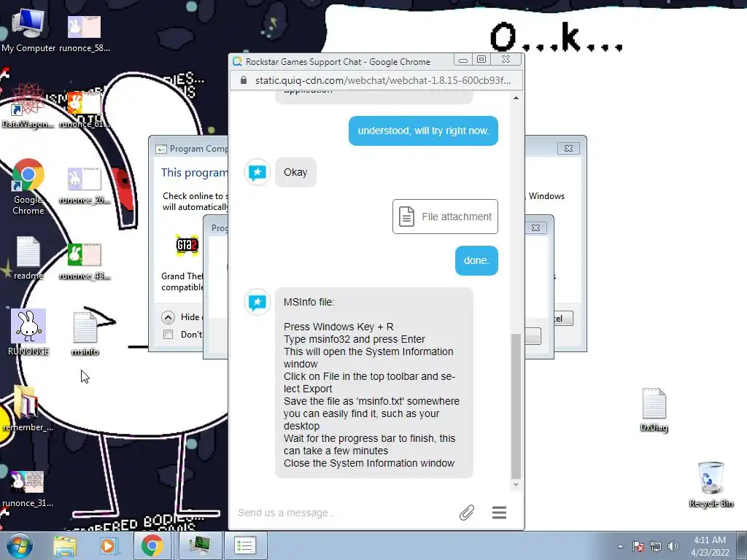Open the Windows Start button

20,545
